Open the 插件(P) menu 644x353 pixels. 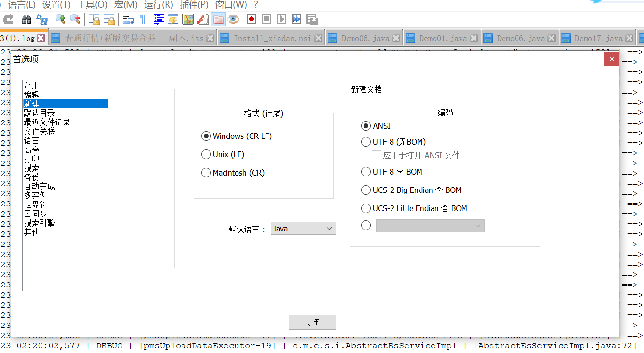tap(194, 5)
